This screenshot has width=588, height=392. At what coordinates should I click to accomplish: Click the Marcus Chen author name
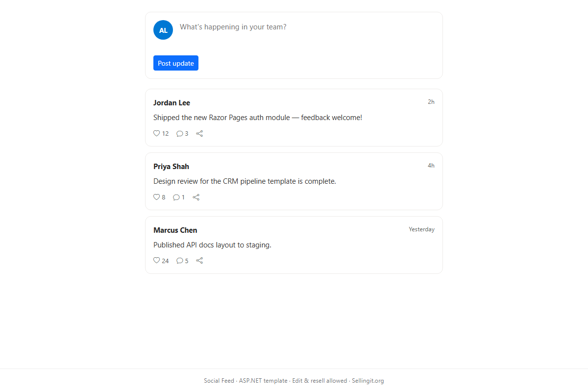175,230
